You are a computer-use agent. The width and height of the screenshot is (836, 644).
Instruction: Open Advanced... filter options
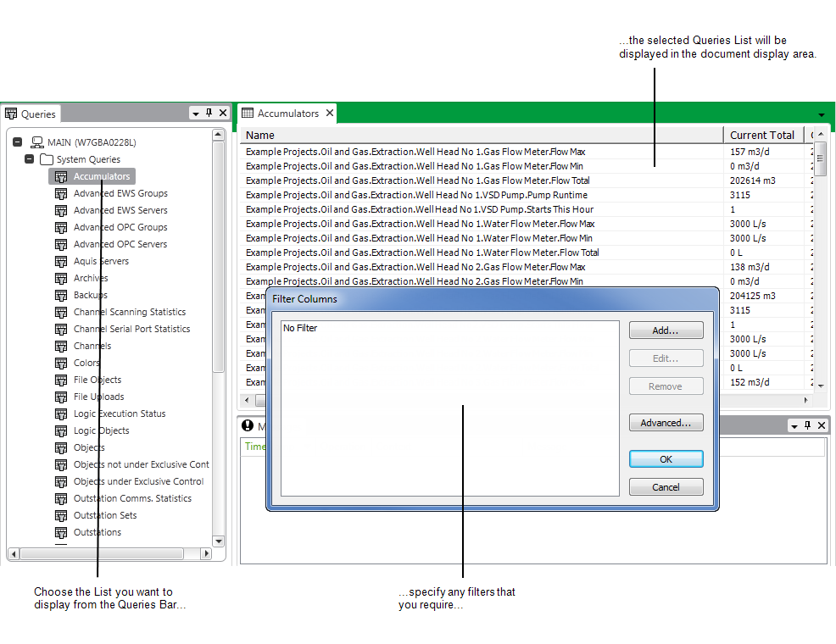(666, 423)
